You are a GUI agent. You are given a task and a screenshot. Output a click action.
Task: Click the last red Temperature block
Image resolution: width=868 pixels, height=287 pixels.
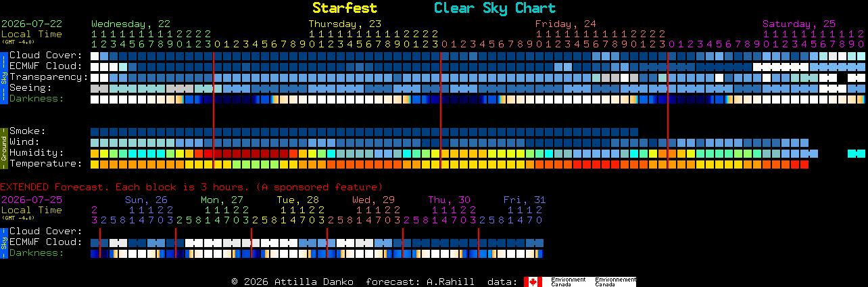[x=804, y=164]
